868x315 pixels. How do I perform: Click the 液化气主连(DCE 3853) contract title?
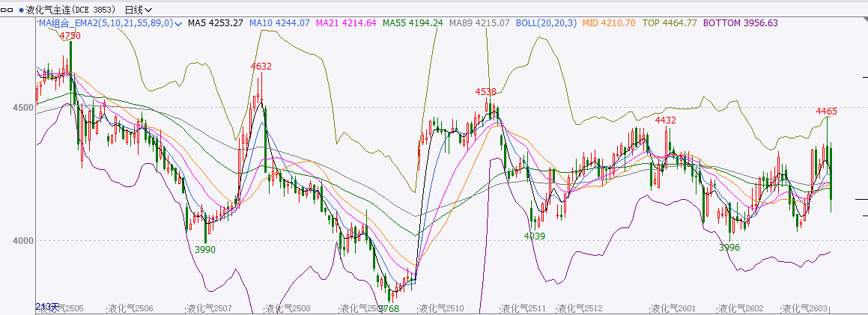[70, 10]
